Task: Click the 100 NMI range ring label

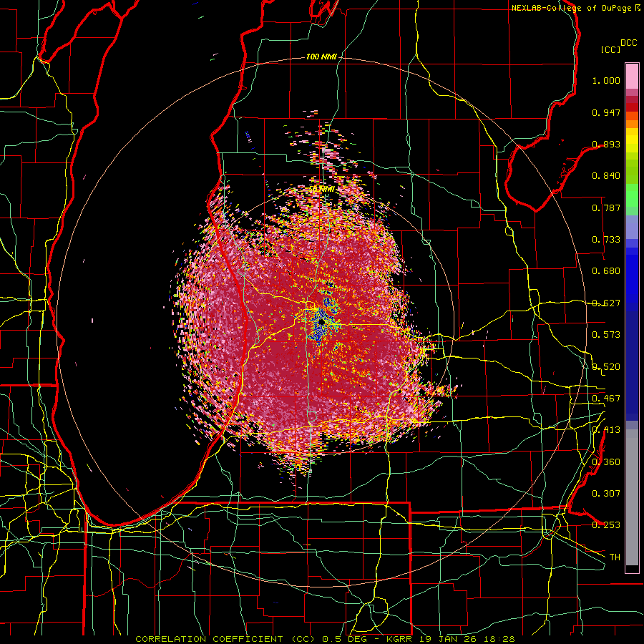Action: [x=321, y=57]
